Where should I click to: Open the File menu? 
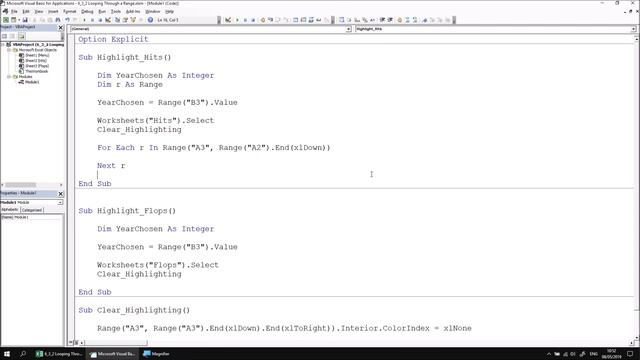tap(14, 11)
